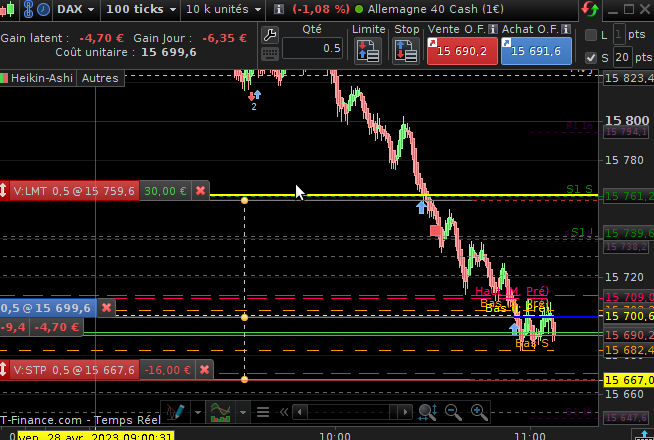Click the L points field showing 1
654x440 pixels.
(619, 35)
